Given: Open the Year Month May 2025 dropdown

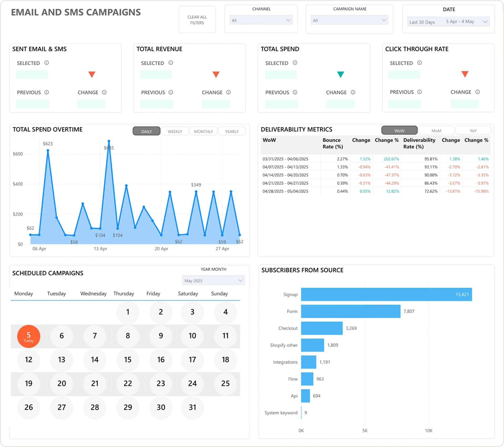Looking at the screenshot, I should (213, 281).
